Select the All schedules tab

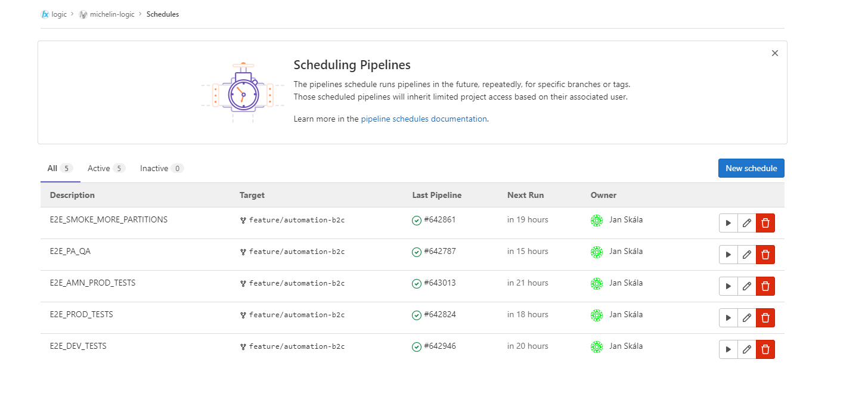tap(60, 169)
